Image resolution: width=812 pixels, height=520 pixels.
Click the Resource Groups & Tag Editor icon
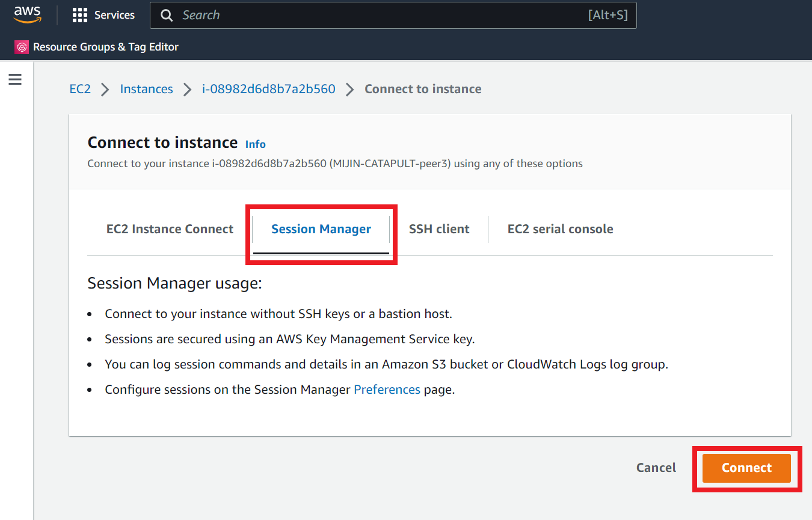(22, 47)
